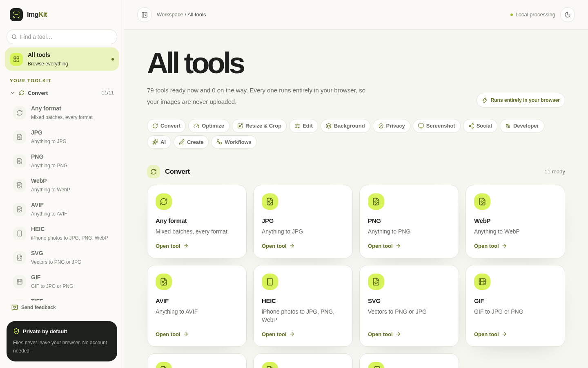Click AVIF card icon
Image resolution: width=588 pixels, height=368 pixels.
click(164, 282)
